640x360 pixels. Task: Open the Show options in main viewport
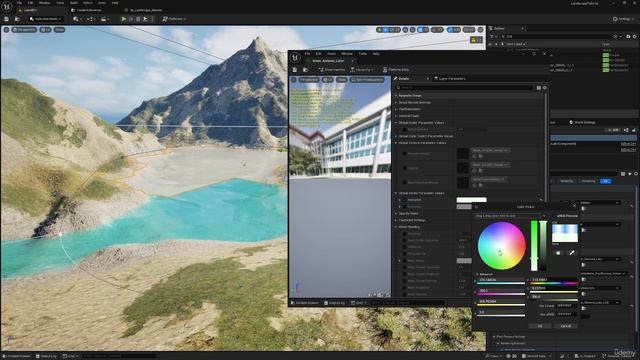point(60,30)
